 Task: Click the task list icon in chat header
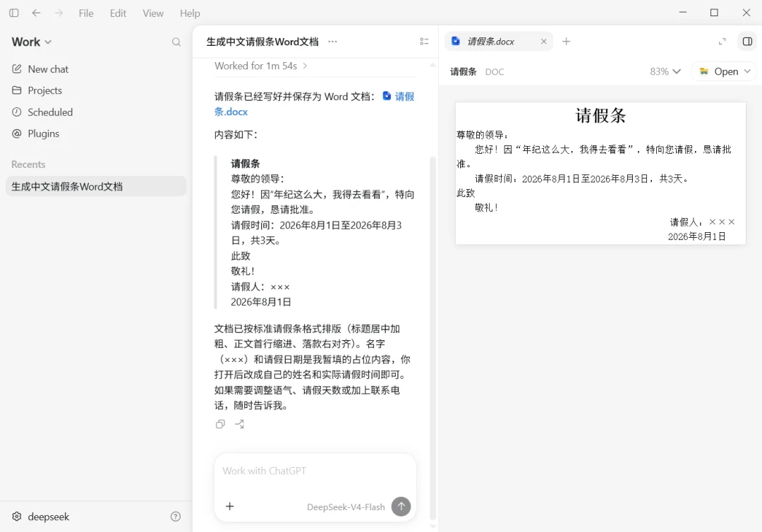(424, 42)
